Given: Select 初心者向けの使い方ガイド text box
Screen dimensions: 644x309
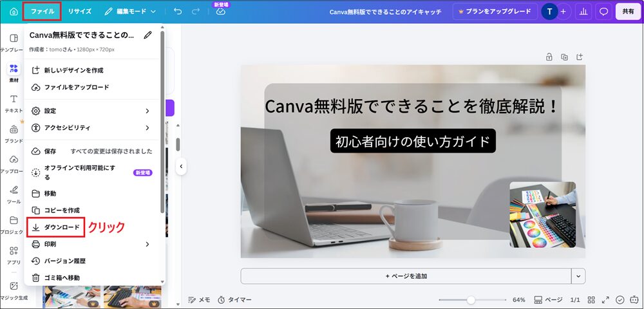Looking at the screenshot, I should (x=413, y=141).
